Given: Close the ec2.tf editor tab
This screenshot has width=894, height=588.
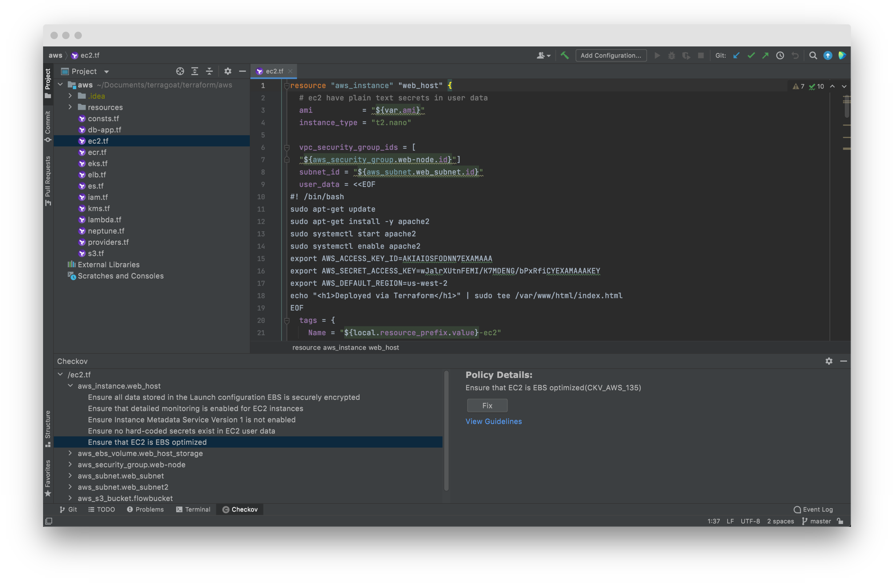Looking at the screenshot, I should point(290,71).
